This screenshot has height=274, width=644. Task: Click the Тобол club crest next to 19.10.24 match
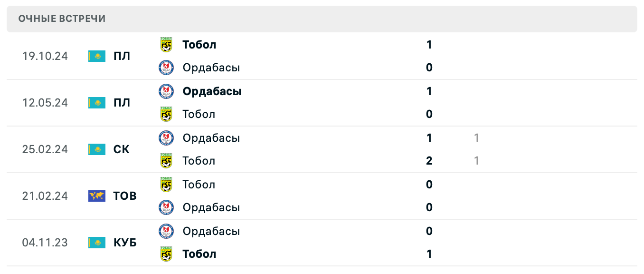(x=167, y=44)
